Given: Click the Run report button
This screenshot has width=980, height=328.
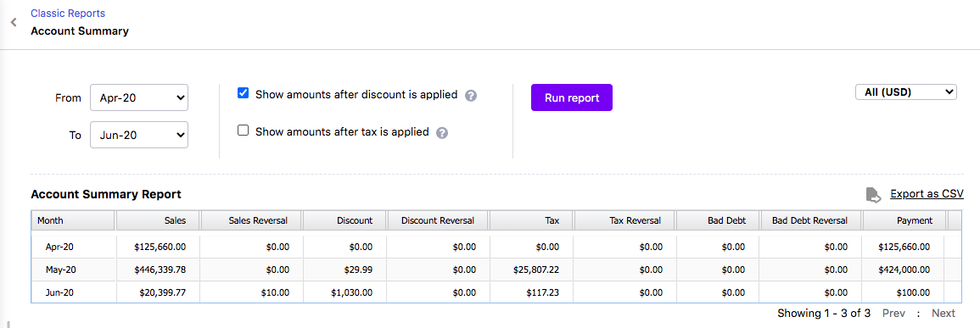Looking at the screenshot, I should (x=572, y=97).
